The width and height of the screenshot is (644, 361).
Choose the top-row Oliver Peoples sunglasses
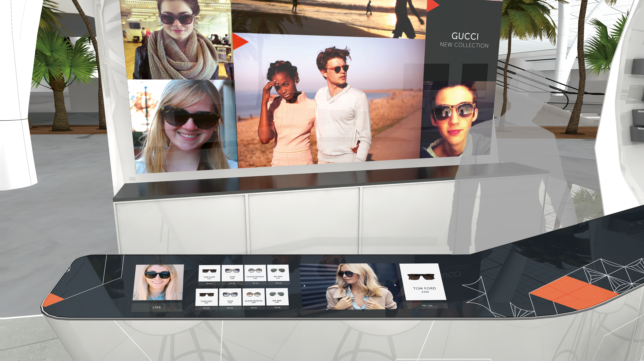pos(255,273)
